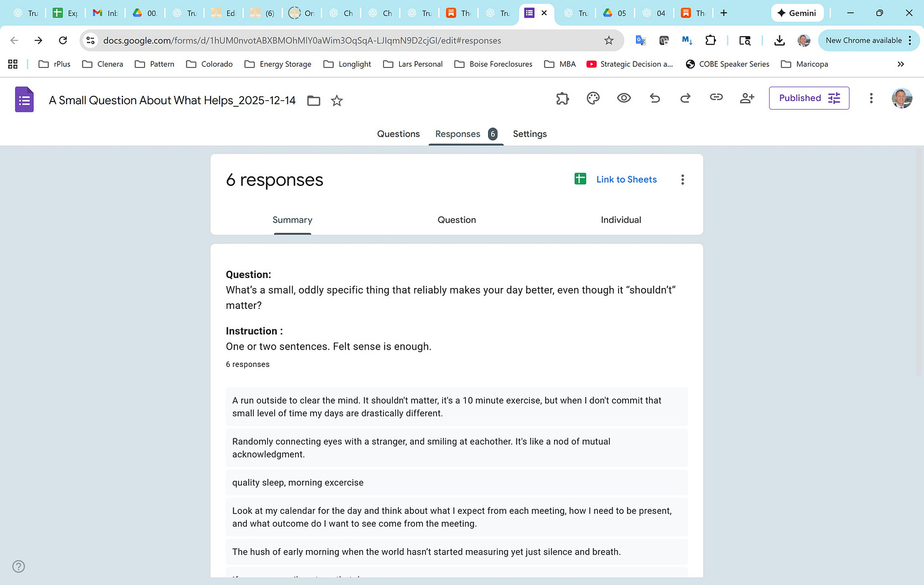Open the Boise Foreclosures bookmark folder
Screen dimensions: 924x585
tap(494, 64)
